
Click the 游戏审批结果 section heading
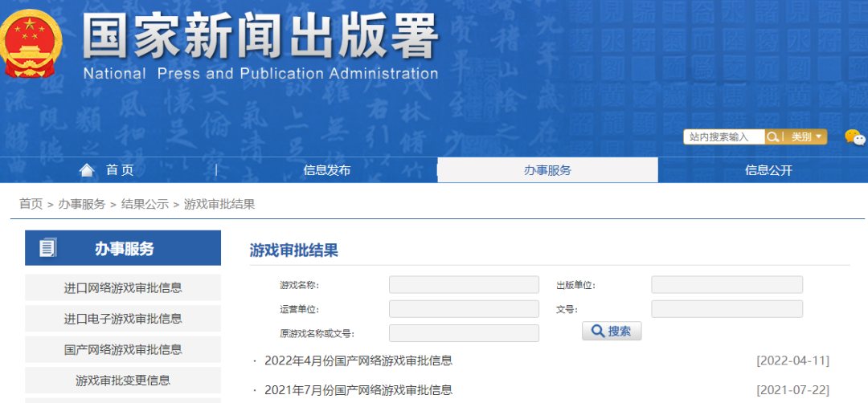coord(293,250)
